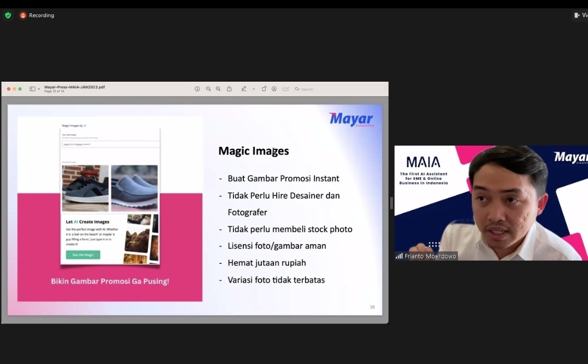Zoom out of the PDF with magnifier icon
588x364 pixels.
point(208,89)
